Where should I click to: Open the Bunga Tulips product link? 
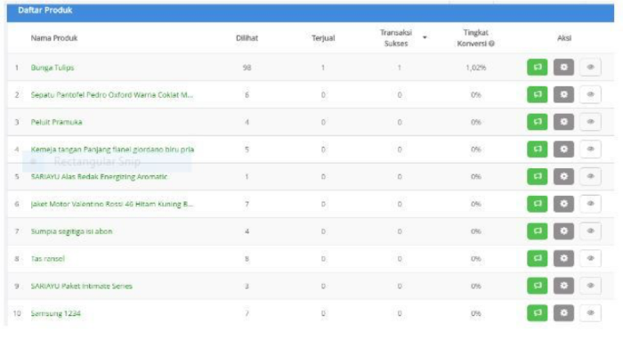(x=53, y=68)
